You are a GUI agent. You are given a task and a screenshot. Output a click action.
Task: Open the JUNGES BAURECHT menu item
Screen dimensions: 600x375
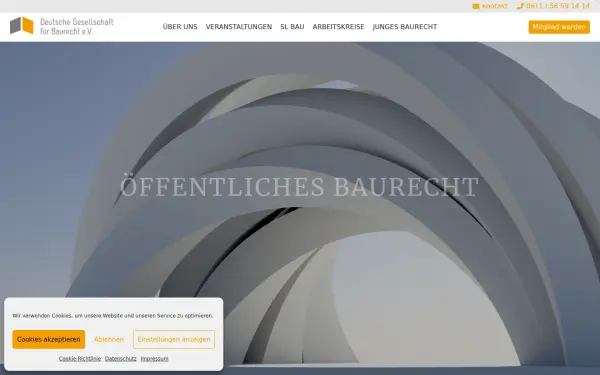405,27
